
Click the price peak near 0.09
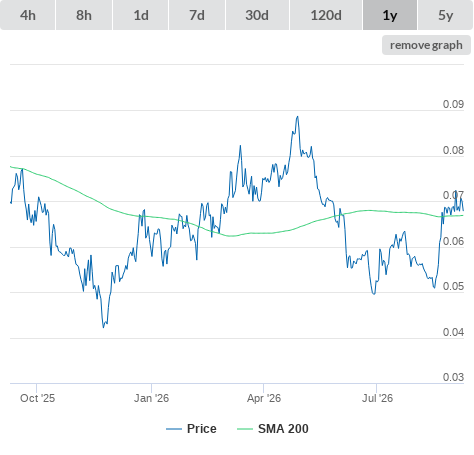click(298, 117)
